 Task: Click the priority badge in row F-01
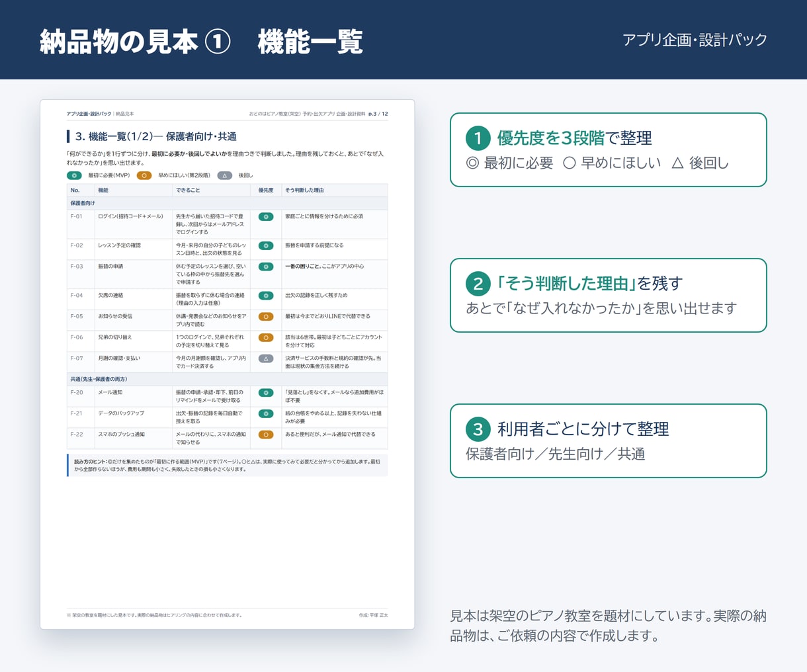point(266,216)
